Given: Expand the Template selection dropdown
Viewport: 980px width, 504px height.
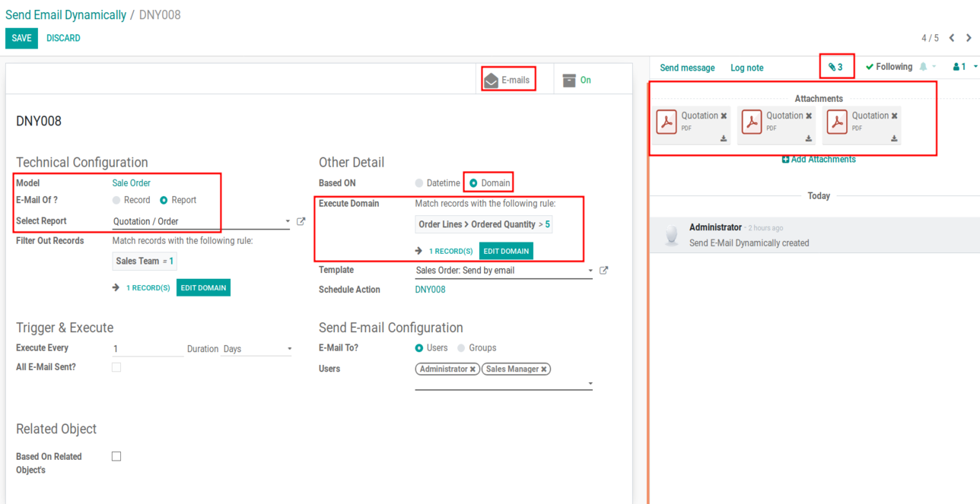Looking at the screenshot, I should (590, 271).
